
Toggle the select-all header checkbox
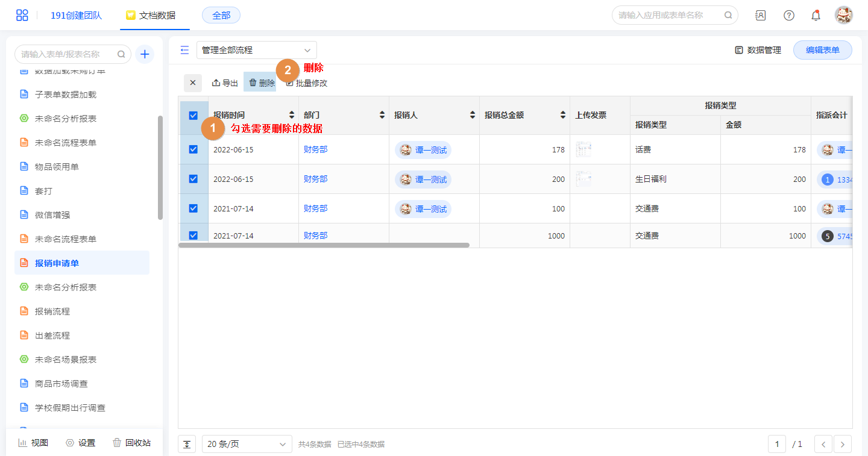pos(193,116)
